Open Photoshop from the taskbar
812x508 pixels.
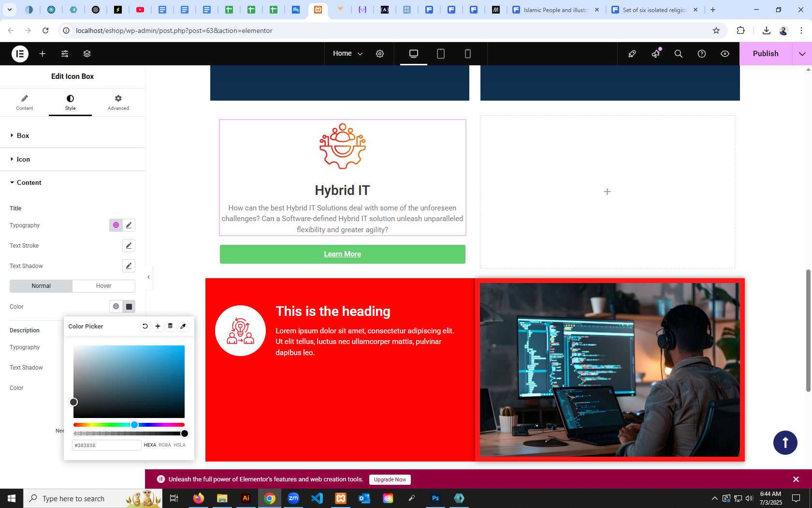[435, 498]
